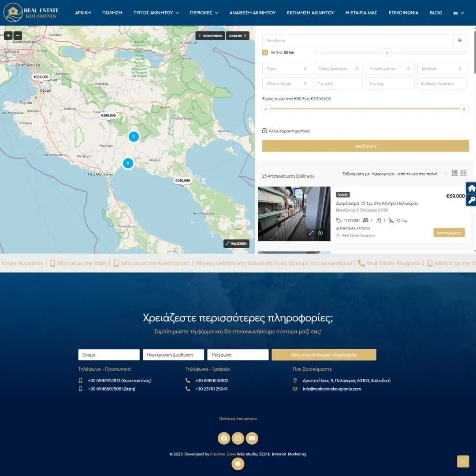Viewport: 476px width, 476px height.
Task: Click the geolocation target icon
Action: click(460, 40)
